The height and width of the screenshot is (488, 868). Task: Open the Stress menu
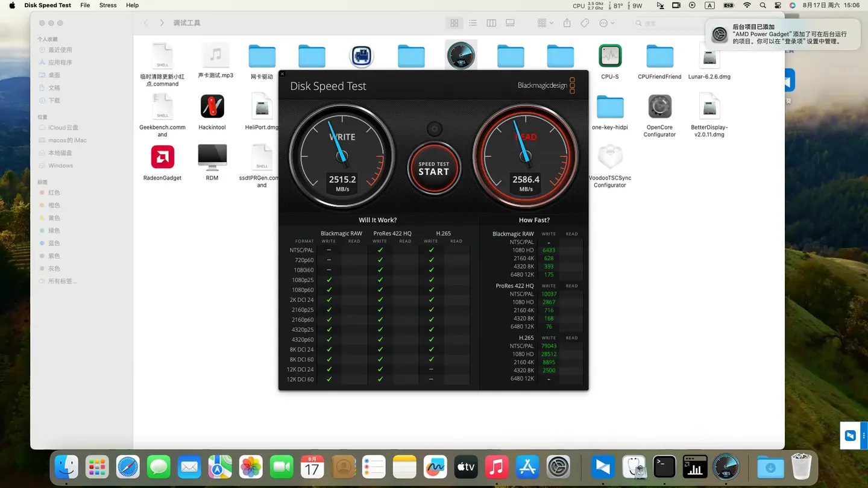pyautogui.click(x=108, y=5)
